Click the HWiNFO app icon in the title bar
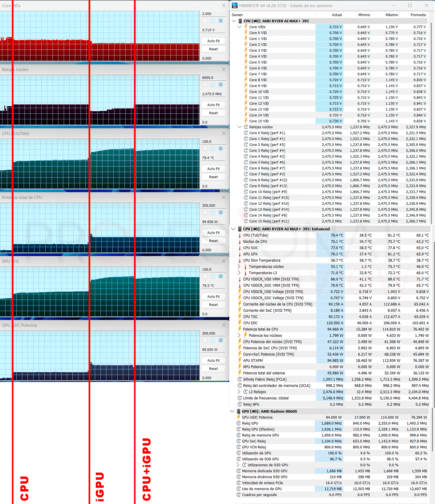This screenshot has width=435, height=504. point(235,6)
